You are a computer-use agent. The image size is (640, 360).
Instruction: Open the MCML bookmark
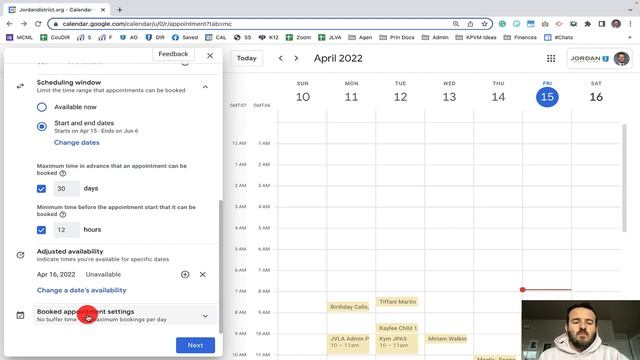[x=20, y=37]
